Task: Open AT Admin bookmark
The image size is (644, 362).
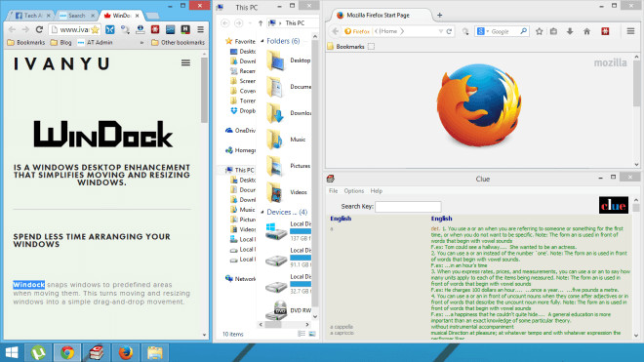Action: (x=95, y=42)
